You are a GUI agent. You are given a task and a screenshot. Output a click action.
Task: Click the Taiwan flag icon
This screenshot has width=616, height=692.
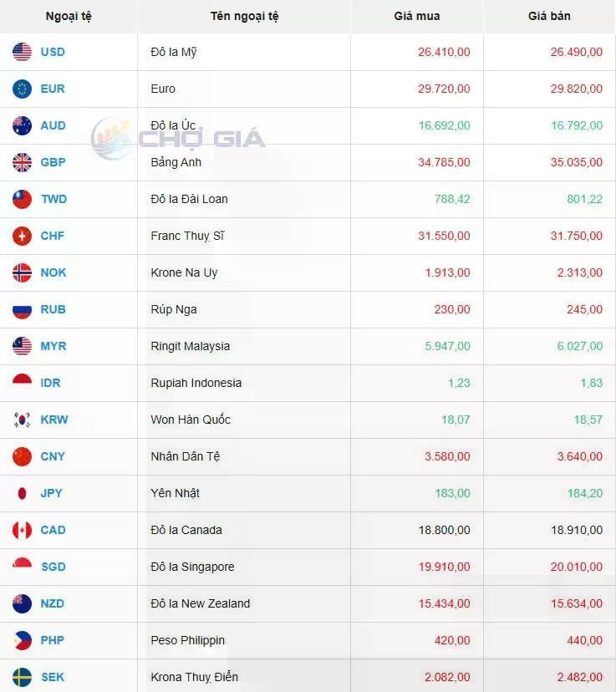(x=22, y=199)
